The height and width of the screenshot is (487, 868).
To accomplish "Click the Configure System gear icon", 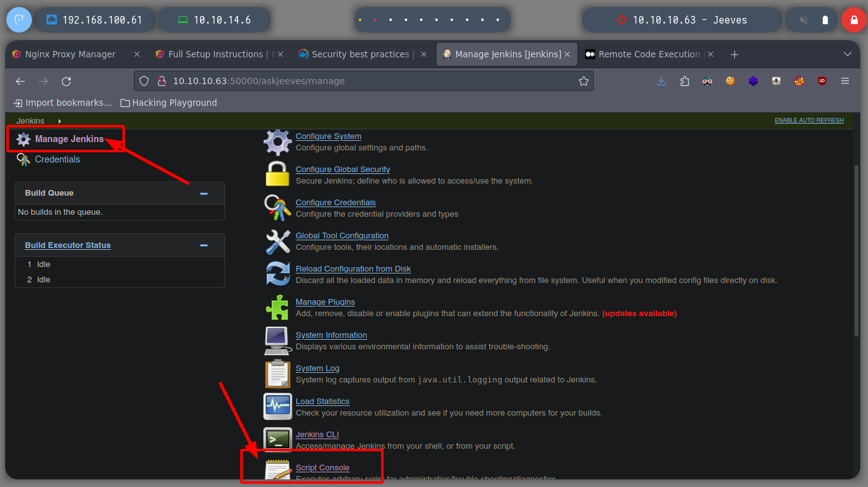I will point(278,142).
